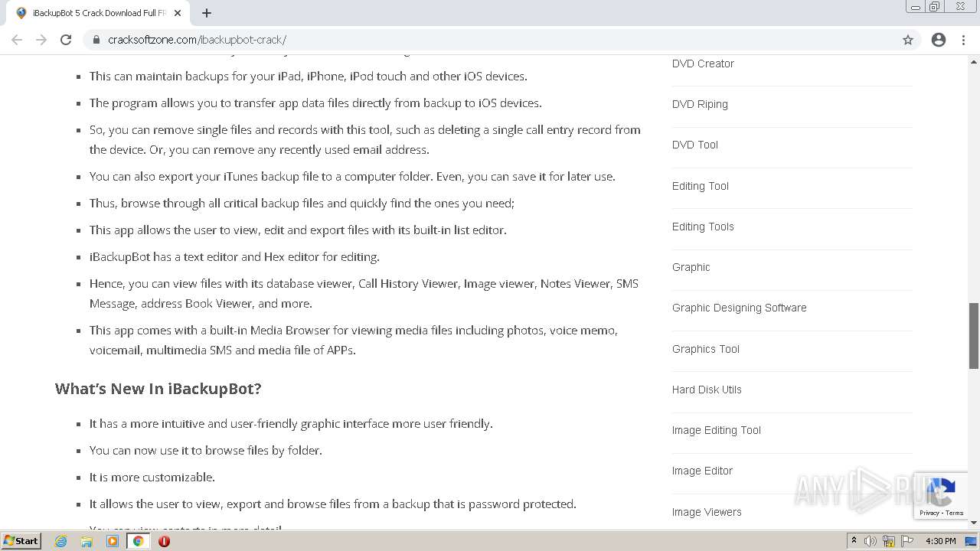Screen dimensions: 980x551
Task: Click the text 'It is more customizable.'
Action: coord(152,477)
